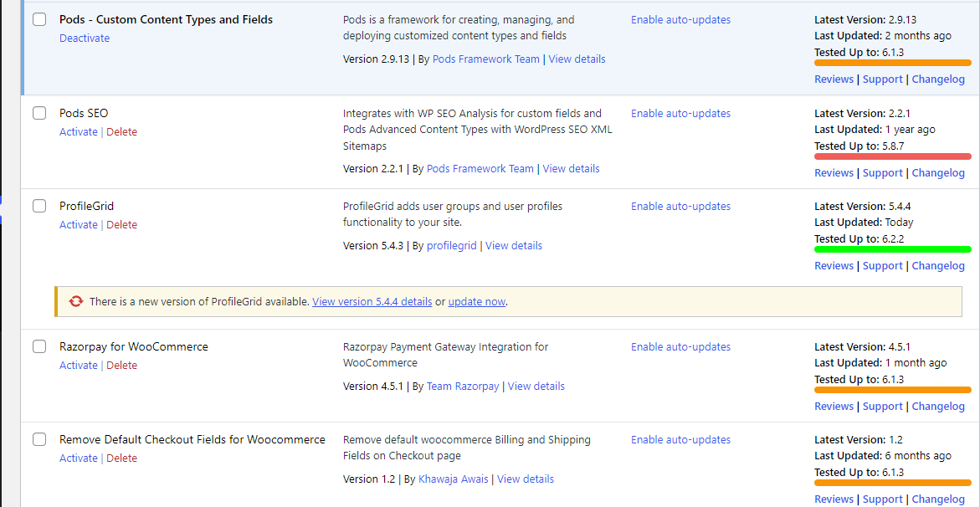Click the ProfileGrid update refresh icon
The height and width of the screenshot is (507, 980).
tap(76, 302)
